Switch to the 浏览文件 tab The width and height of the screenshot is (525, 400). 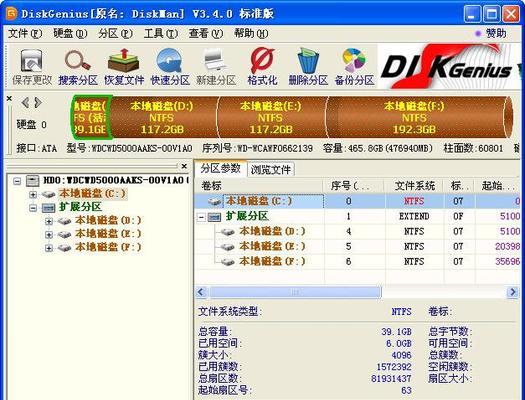[271, 170]
